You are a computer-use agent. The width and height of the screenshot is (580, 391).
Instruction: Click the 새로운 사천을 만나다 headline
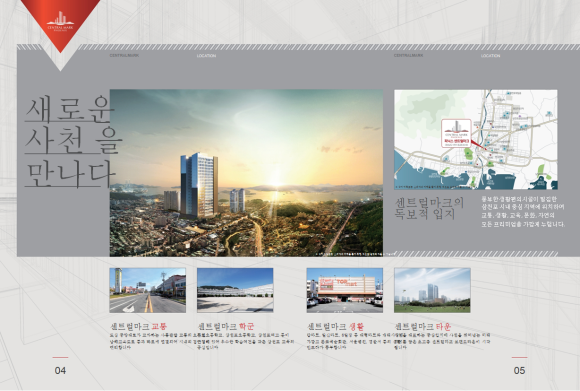tap(72, 142)
